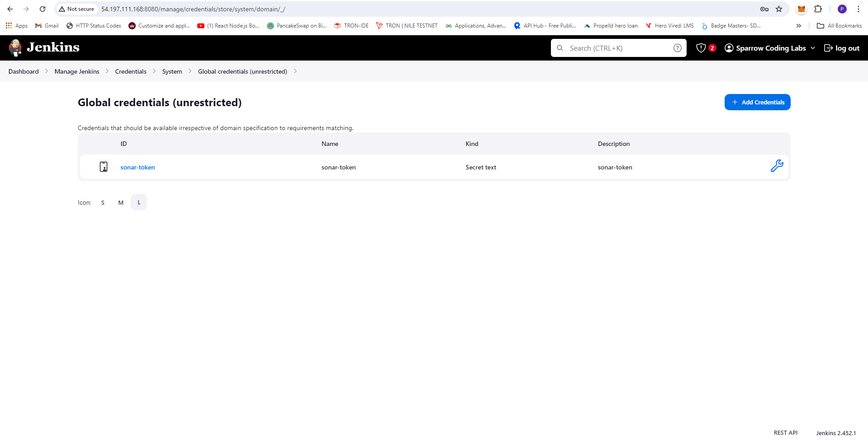Select the Secret text kind cell
Image resolution: width=868 pixels, height=446 pixels.
pyautogui.click(x=481, y=167)
